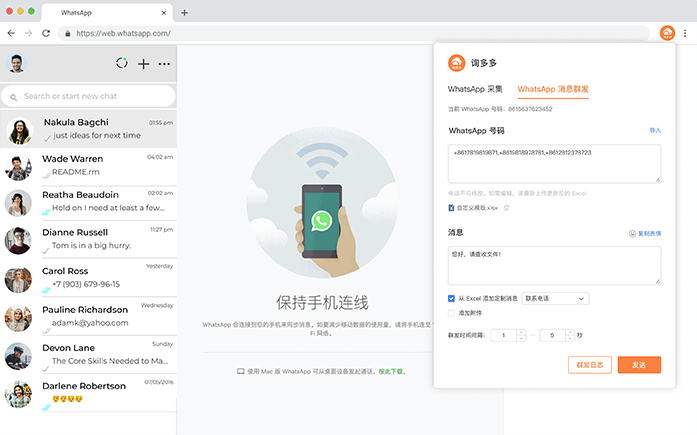Screen dimensions: 697x435
Task: Select the WhatsApp browser tab
Action: click(107, 12)
